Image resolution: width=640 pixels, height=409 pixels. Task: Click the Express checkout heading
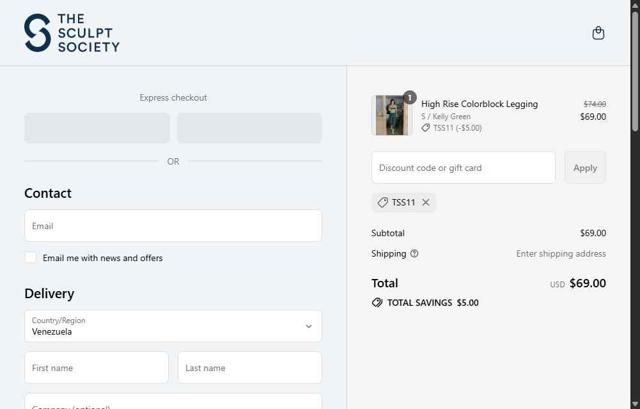point(173,98)
